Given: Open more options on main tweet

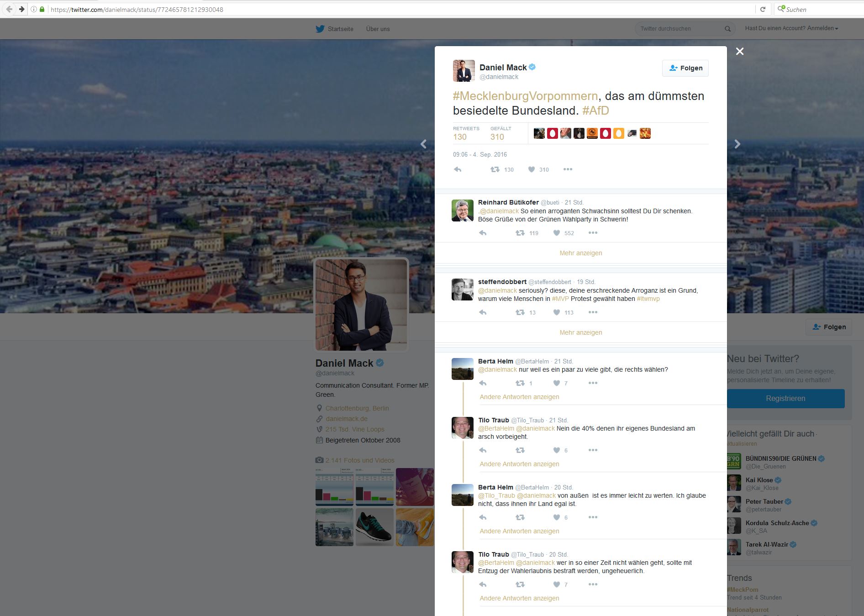Looking at the screenshot, I should 568,169.
